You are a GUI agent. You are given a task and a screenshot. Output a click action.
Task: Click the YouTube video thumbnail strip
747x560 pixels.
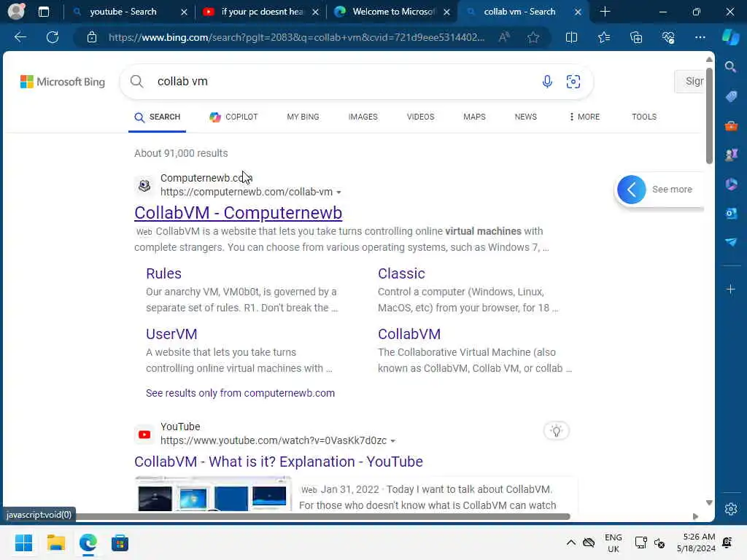[x=213, y=494]
